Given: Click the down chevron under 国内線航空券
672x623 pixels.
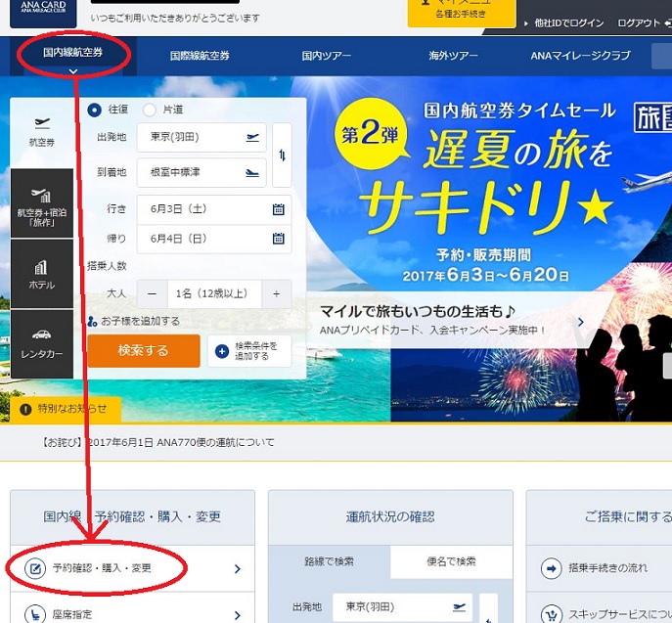Looking at the screenshot, I should [x=73, y=71].
